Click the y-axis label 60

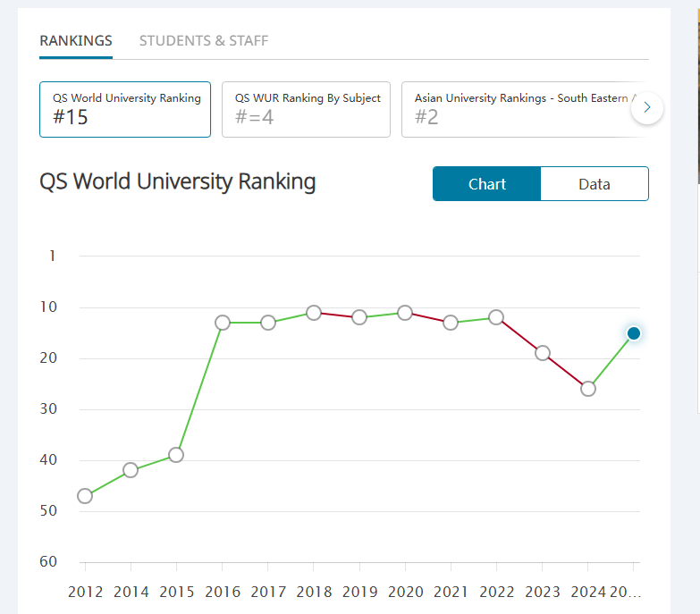click(x=48, y=561)
